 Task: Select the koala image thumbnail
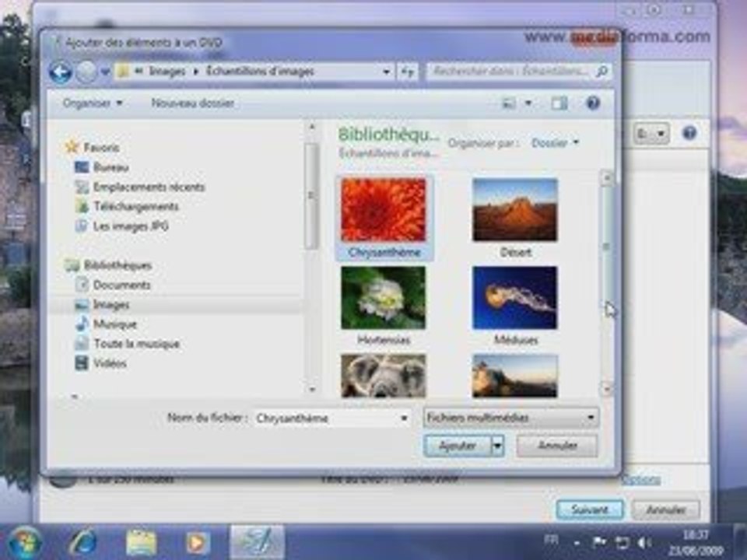[384, 376]
